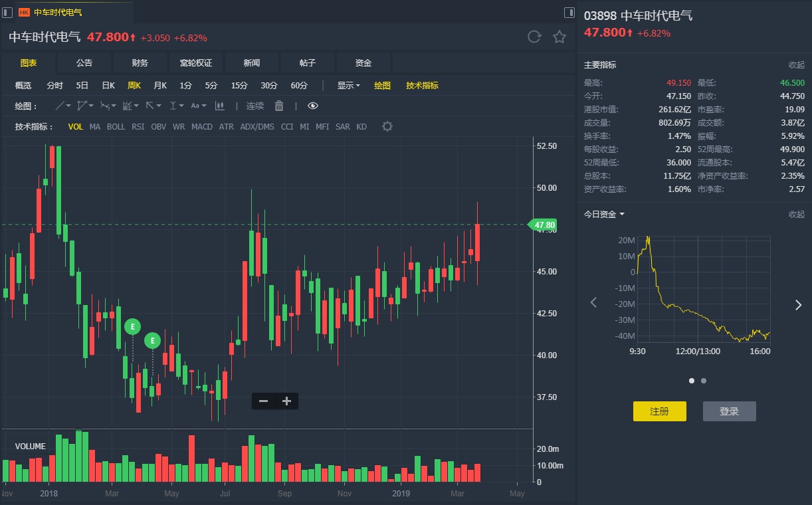This screenshot has height=505, width=812.
Task: Expand the wave tool dropdown arrow
Action: coord(114,106)
